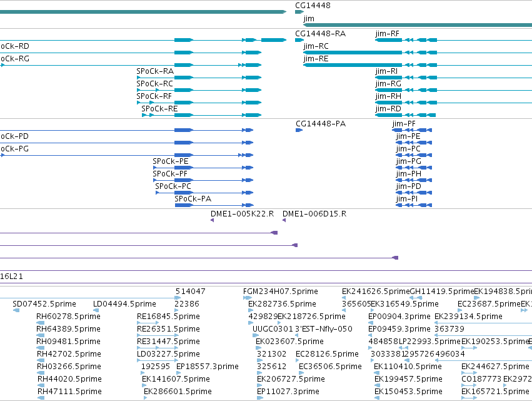
Task: Click the RE16845.5prime EST label
Action: 168,317
